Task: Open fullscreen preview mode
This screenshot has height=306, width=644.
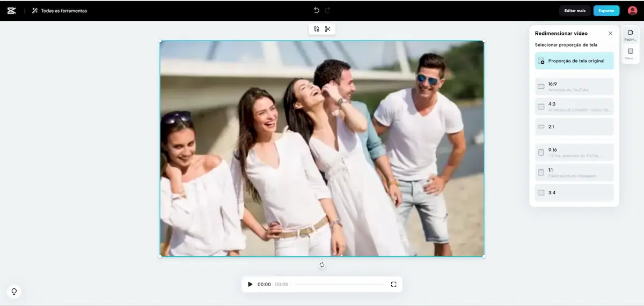Action: [393, 285]
